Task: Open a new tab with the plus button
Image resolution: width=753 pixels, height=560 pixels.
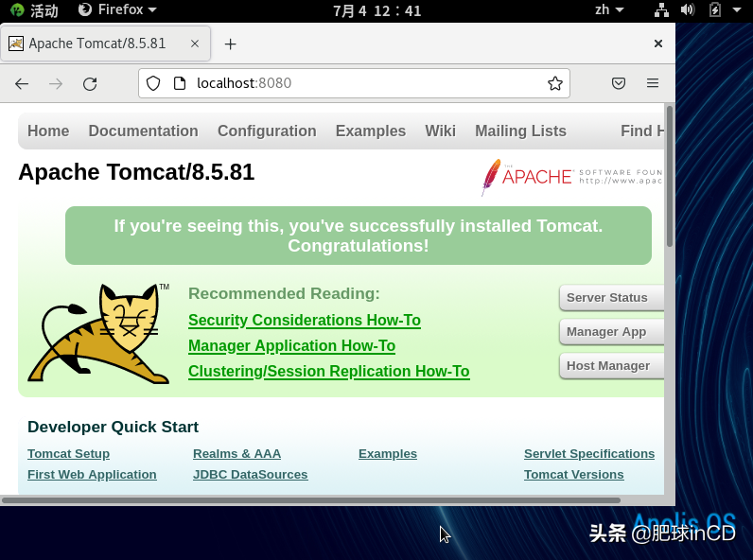Action: (x=231, y=44)
